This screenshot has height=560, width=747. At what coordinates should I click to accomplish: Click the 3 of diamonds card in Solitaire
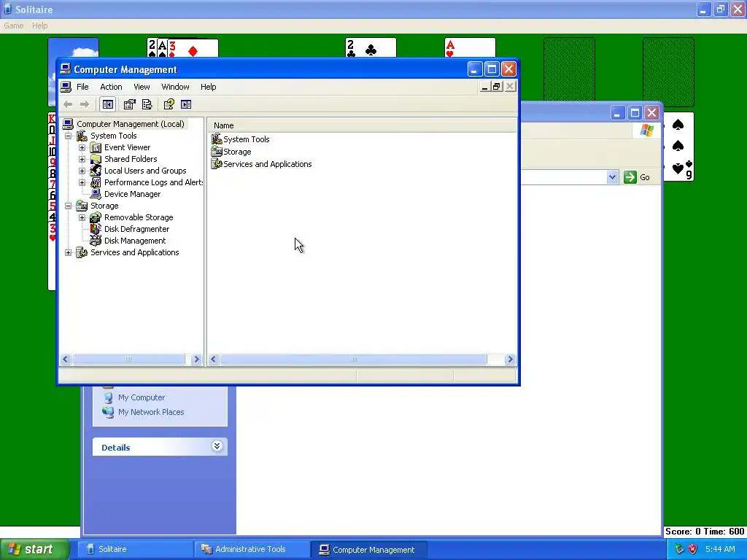193,48
